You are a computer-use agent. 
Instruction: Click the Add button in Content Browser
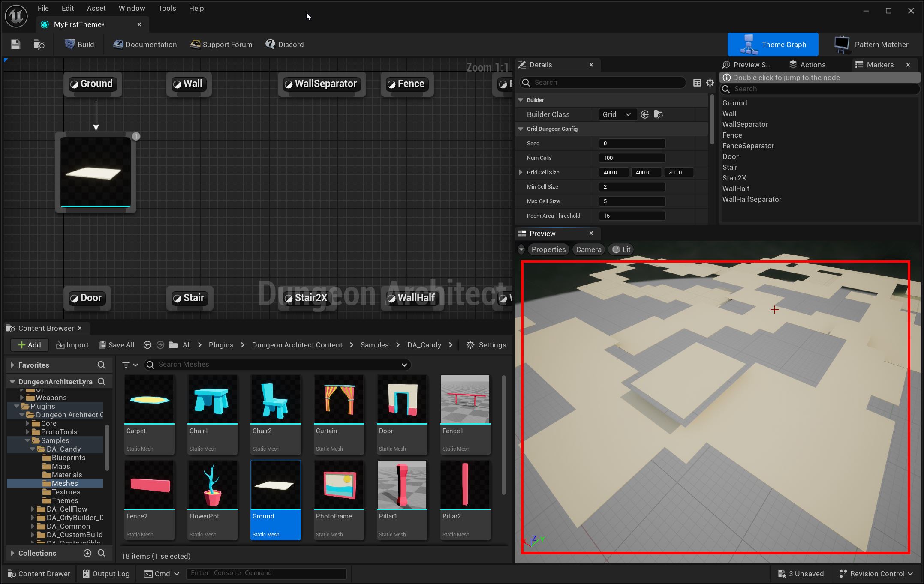coord(29,345)
